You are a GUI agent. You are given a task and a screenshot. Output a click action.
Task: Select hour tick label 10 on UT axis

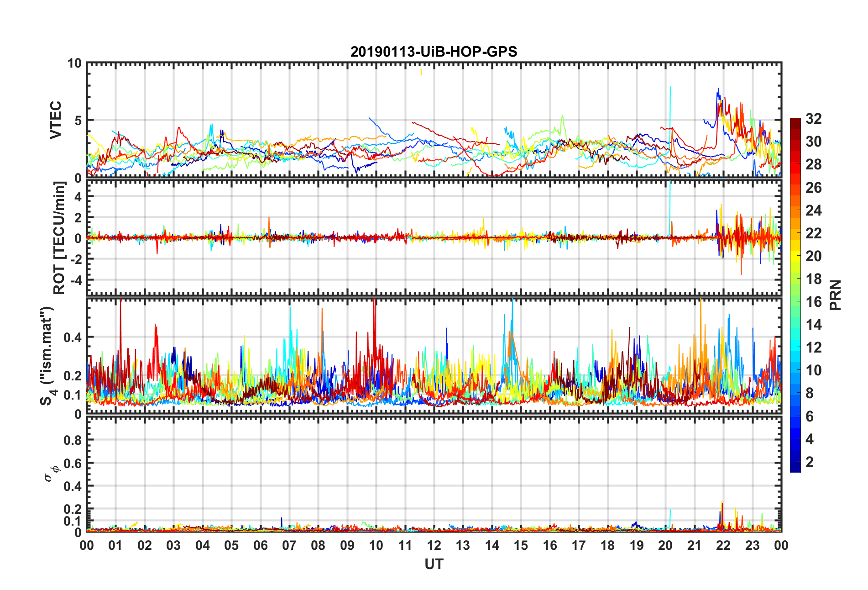coord(376,545)
